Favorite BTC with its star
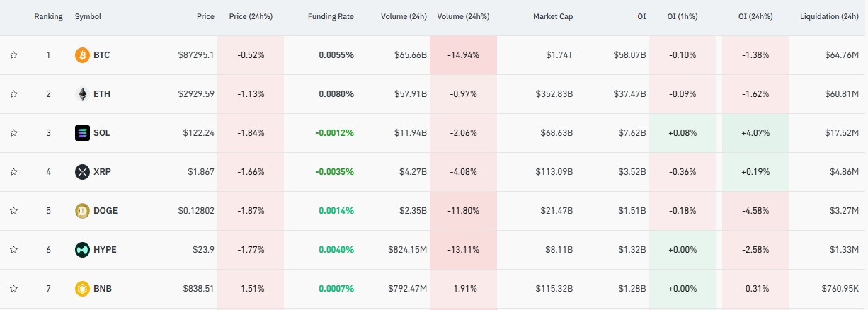The width and height of the screenshot is (868, 310). (13, 55)
